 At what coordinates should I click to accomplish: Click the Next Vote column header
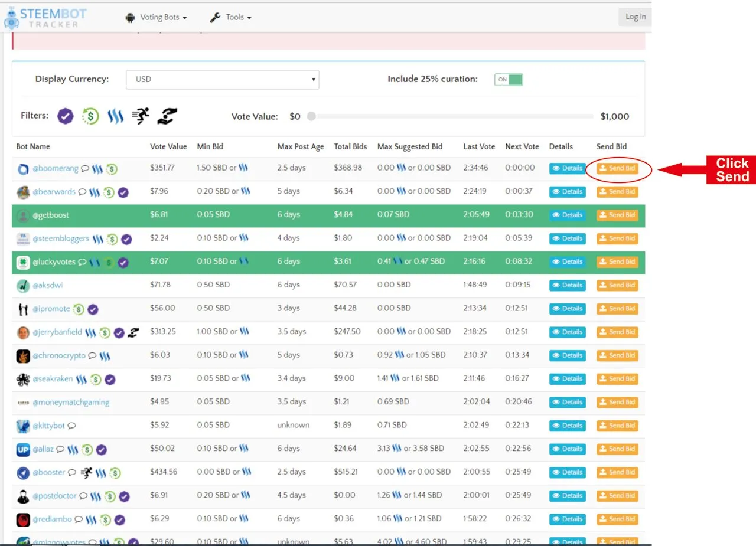coord(522,146)
